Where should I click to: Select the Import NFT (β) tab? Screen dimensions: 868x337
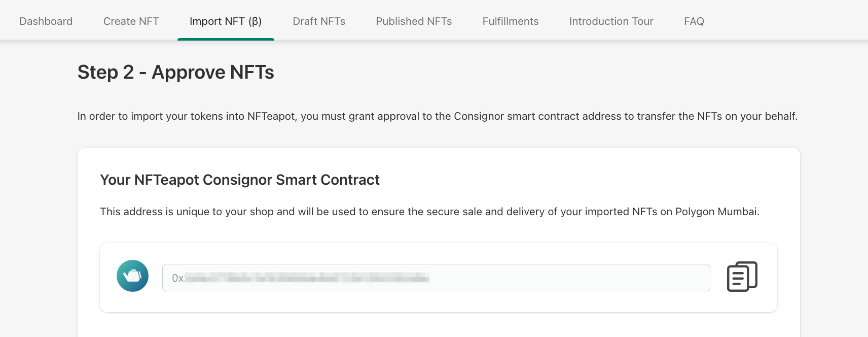click(x=226, y=21)
